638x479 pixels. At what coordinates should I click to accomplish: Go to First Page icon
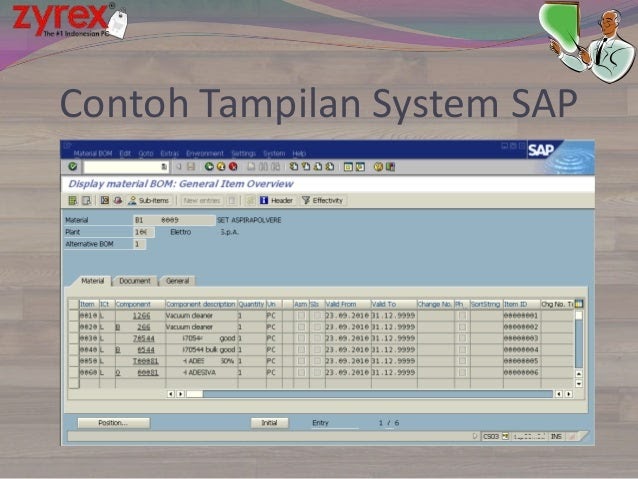(x=294, y=166)
